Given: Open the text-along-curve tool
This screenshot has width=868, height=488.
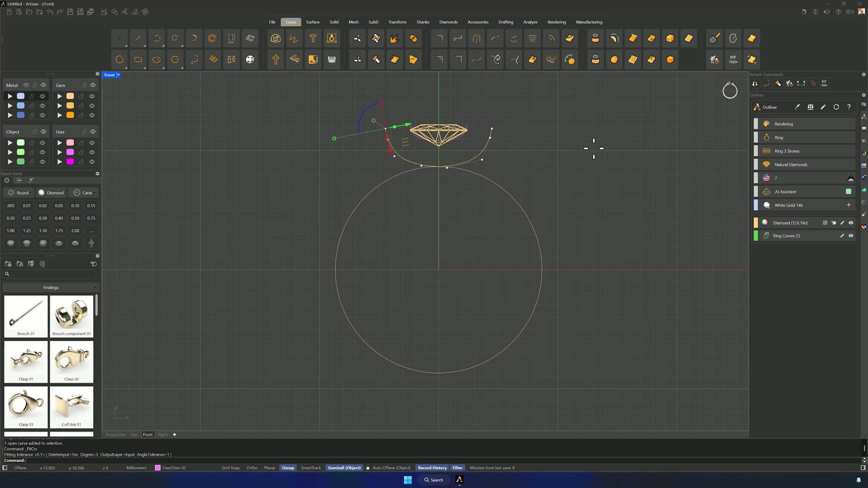Looking at the screenshot, I should [294, 59].
